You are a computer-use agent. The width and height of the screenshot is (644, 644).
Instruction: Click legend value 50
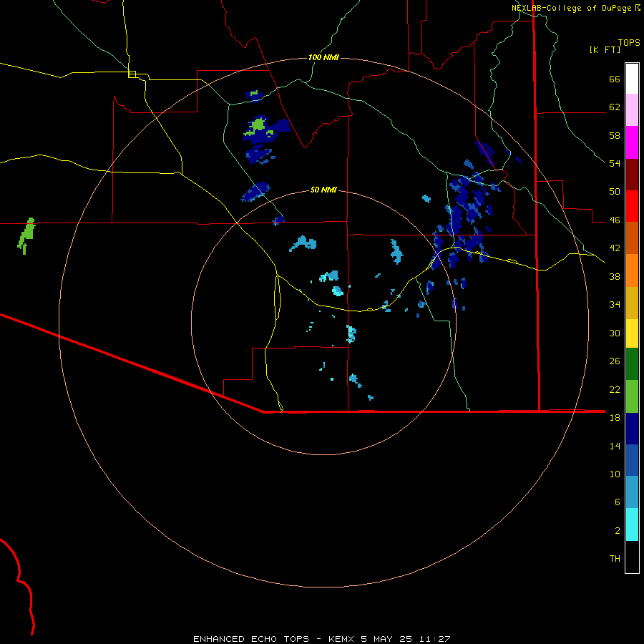pos(615,192)
